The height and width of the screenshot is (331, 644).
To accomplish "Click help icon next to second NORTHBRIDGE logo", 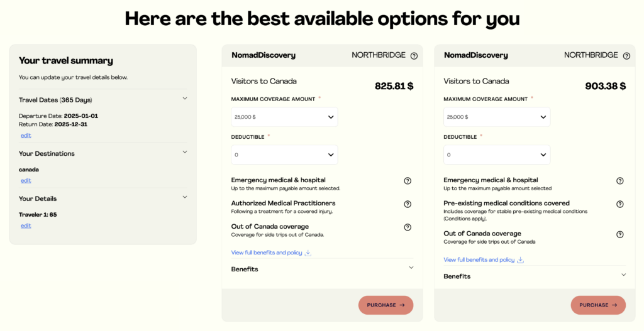I will point(626,56).
